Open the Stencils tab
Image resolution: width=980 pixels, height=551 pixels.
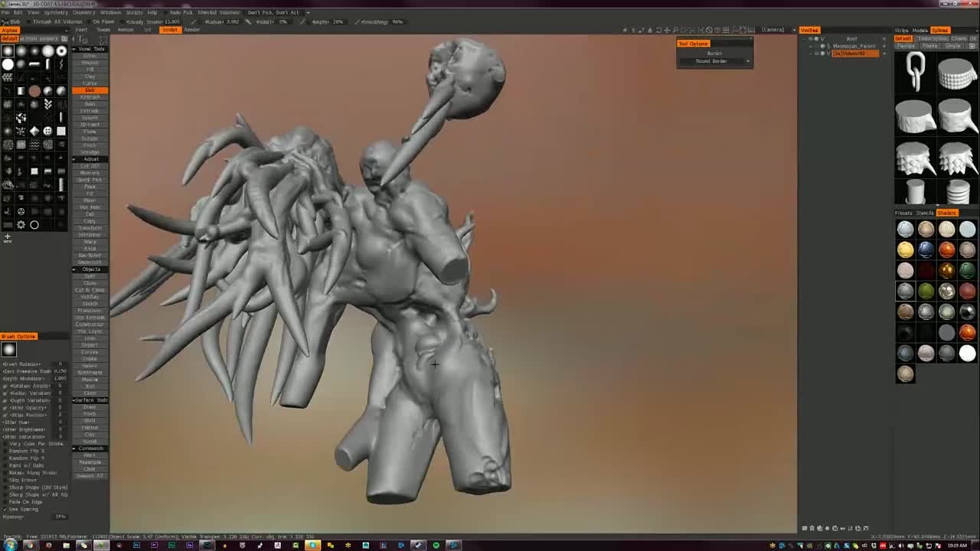pyautogui.click(x=925, y=213)
